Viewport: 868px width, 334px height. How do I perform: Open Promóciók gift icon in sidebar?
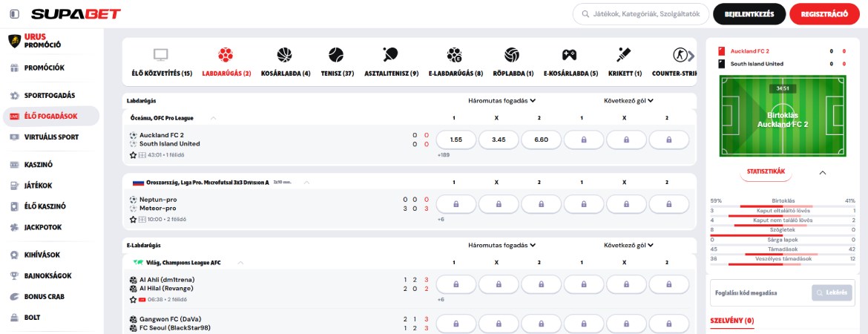point(14,68)
